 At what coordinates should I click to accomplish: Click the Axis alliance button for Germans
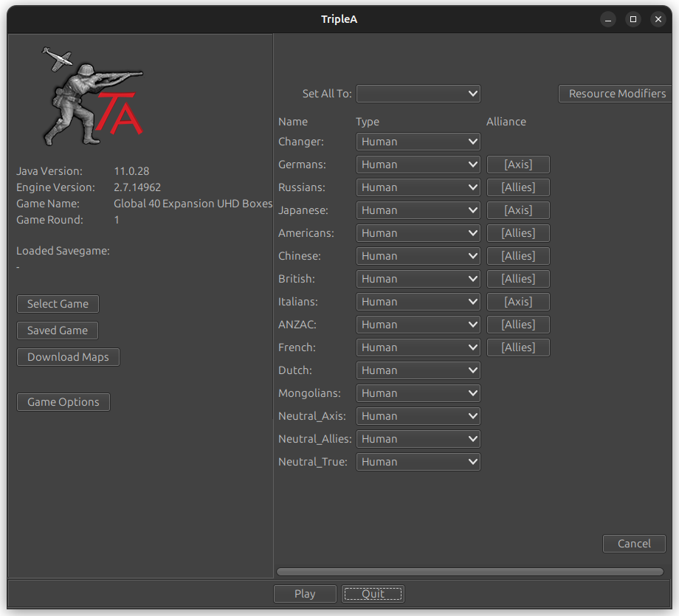(x=517, y=165)
